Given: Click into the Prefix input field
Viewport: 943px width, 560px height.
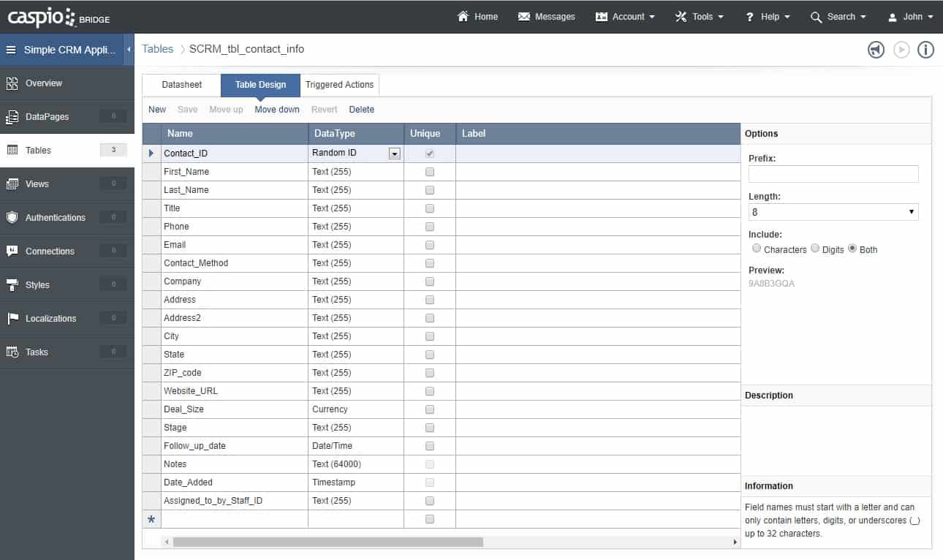Looking at the screenshot, I should [x=833, y=174].
